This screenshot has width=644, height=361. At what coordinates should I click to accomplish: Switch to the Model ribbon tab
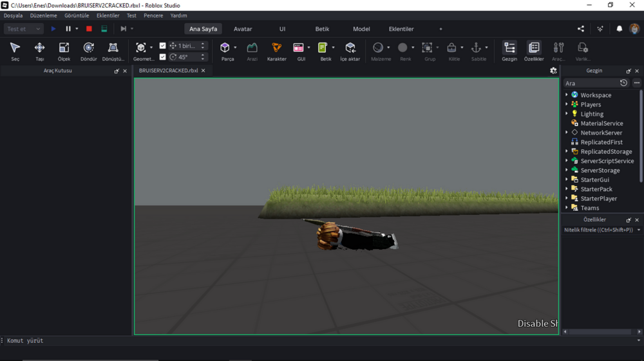(x=361, y=29)
